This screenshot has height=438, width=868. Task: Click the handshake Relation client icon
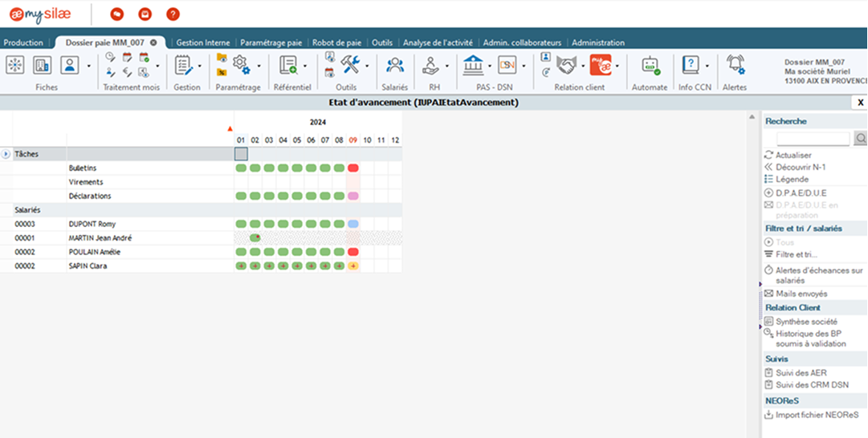click(568, 65)
